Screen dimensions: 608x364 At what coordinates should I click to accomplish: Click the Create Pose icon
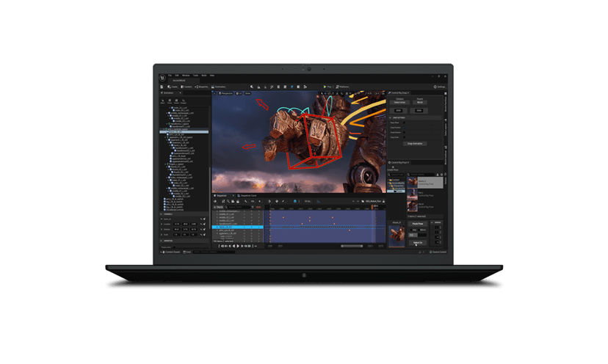(x=393, y=167)
